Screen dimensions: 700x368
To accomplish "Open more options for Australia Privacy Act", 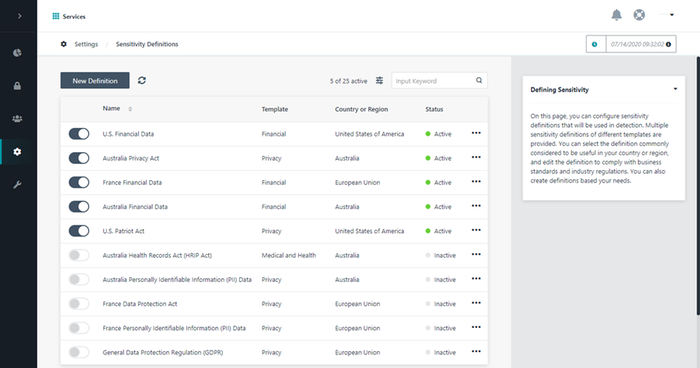I will pyautogui.click(x=476, y=157).
